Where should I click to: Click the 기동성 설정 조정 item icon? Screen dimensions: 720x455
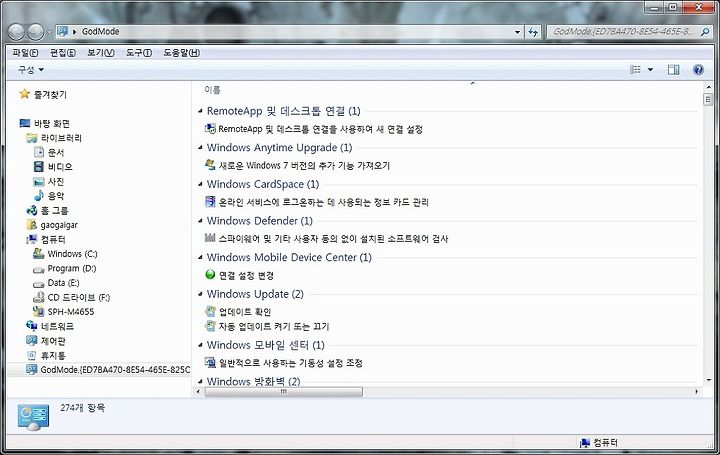click(210, 363)
